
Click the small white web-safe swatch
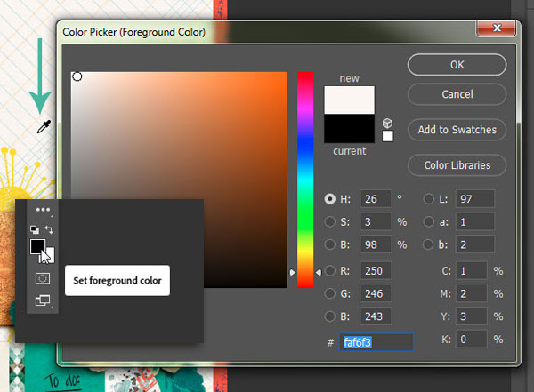[387, 136]
